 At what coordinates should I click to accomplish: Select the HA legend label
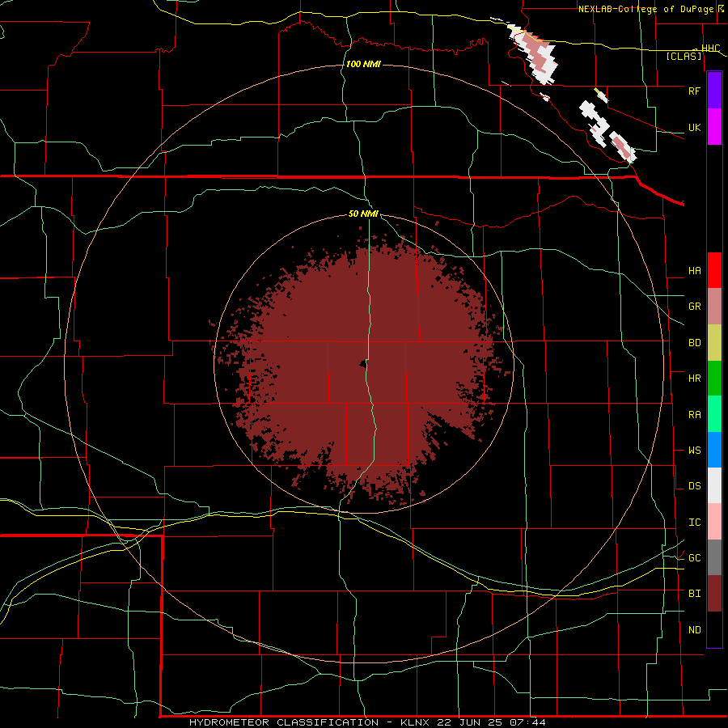pyautogui.click(x=694, y=270)
